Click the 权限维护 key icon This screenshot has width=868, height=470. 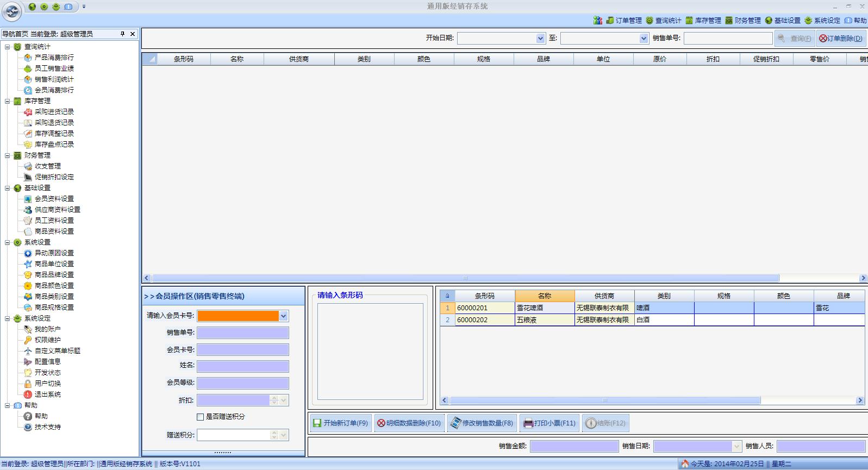tap(28, 340)
